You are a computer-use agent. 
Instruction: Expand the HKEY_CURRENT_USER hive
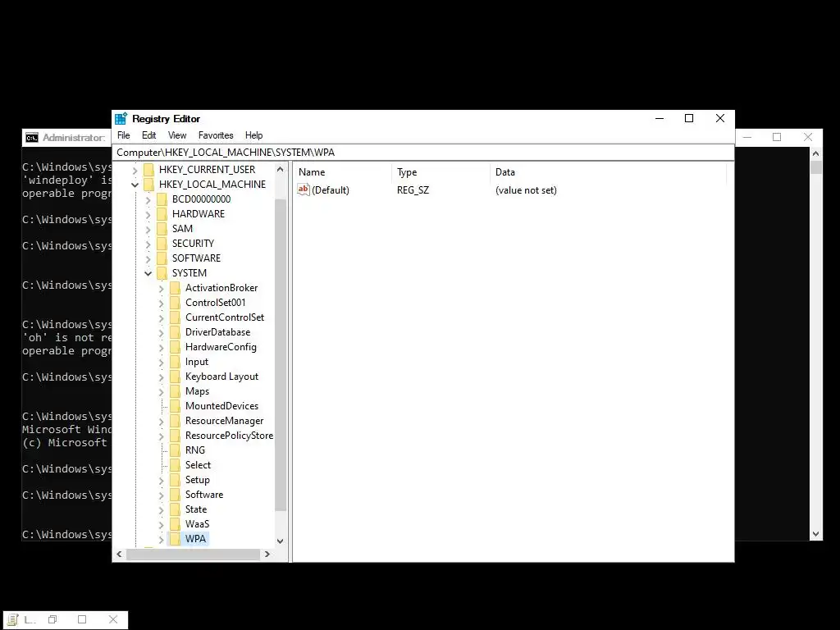tap(135, 171)
